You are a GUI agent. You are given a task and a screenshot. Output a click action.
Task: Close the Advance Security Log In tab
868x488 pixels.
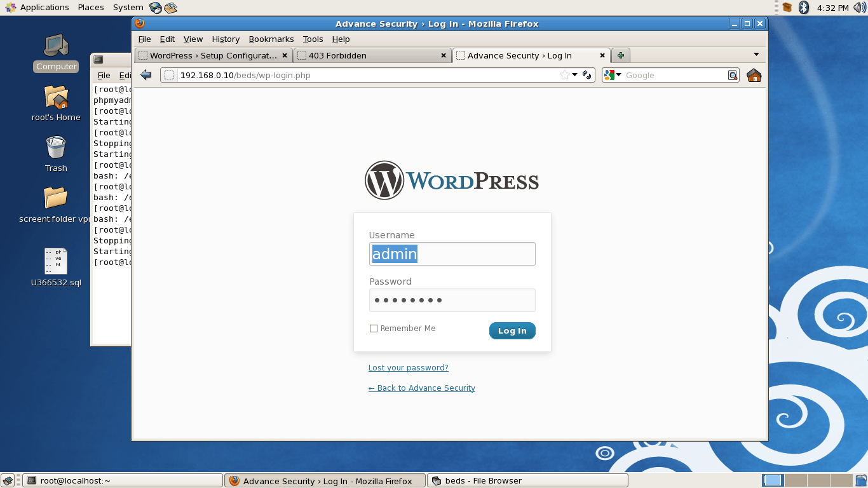[602, 55]
